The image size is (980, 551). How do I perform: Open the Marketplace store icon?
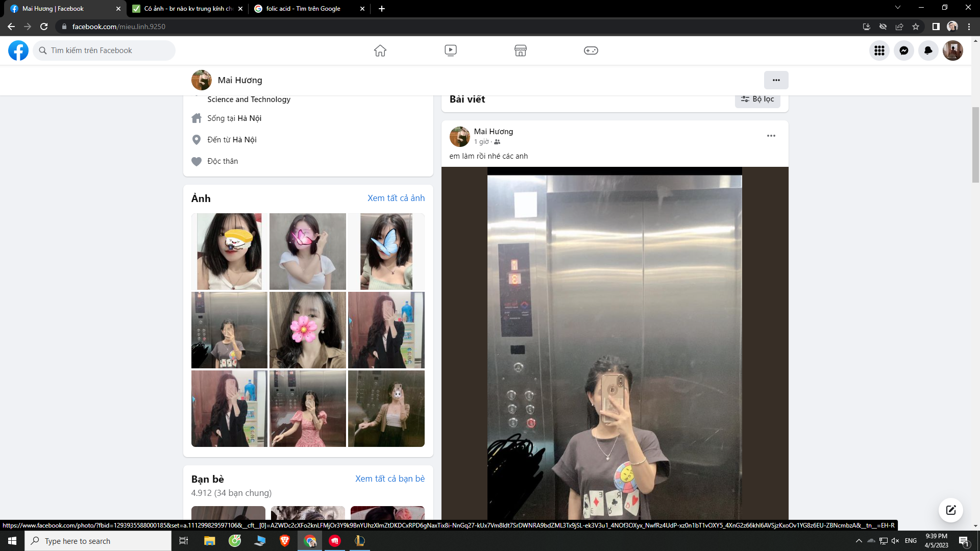point(520,51)
